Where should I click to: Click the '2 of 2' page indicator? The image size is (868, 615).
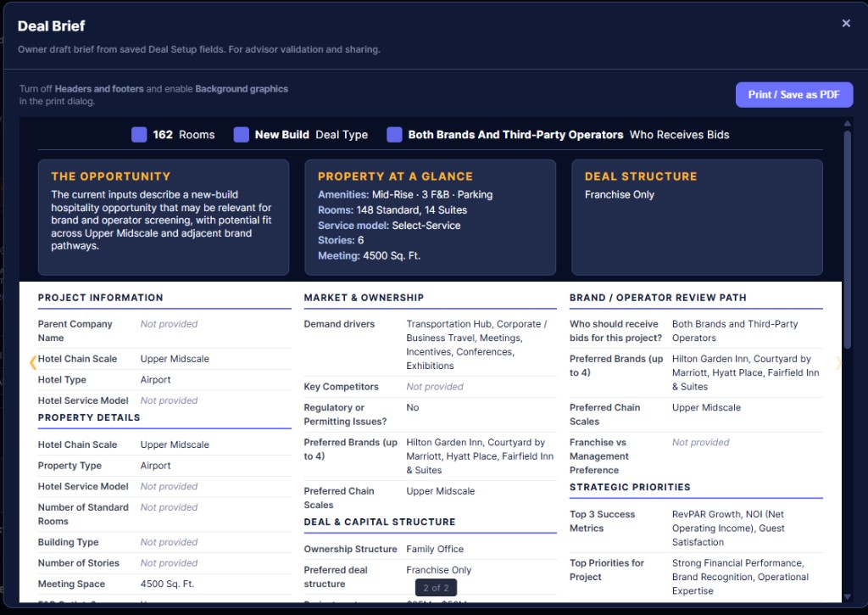click(437, 588)
